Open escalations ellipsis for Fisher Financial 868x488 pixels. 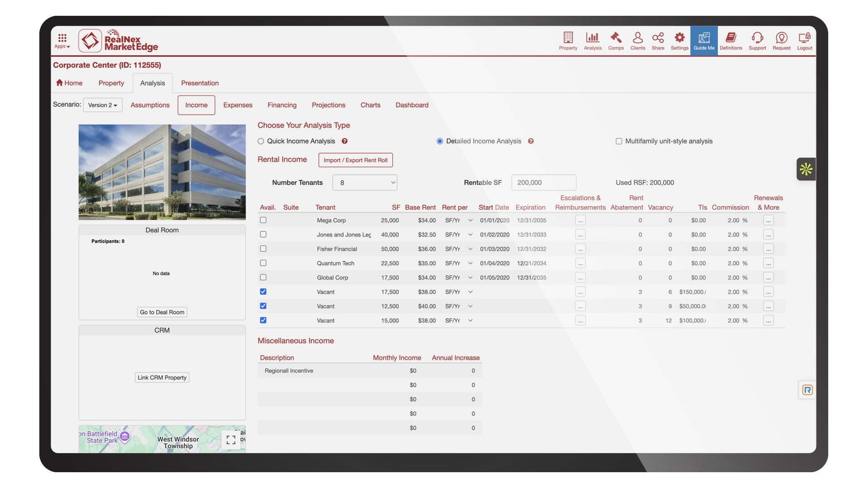(x=580, y=249)
